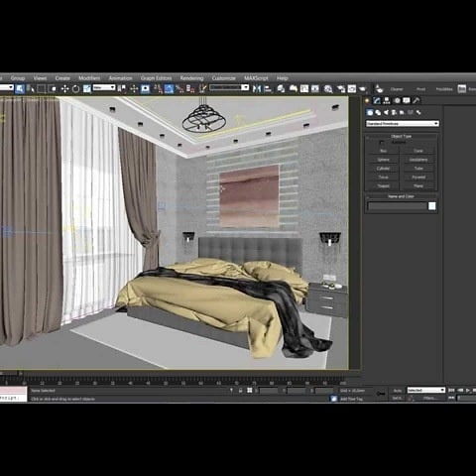Click the render teapot icon
Screen dimensions: 476x476
click(x=363, y=88)
